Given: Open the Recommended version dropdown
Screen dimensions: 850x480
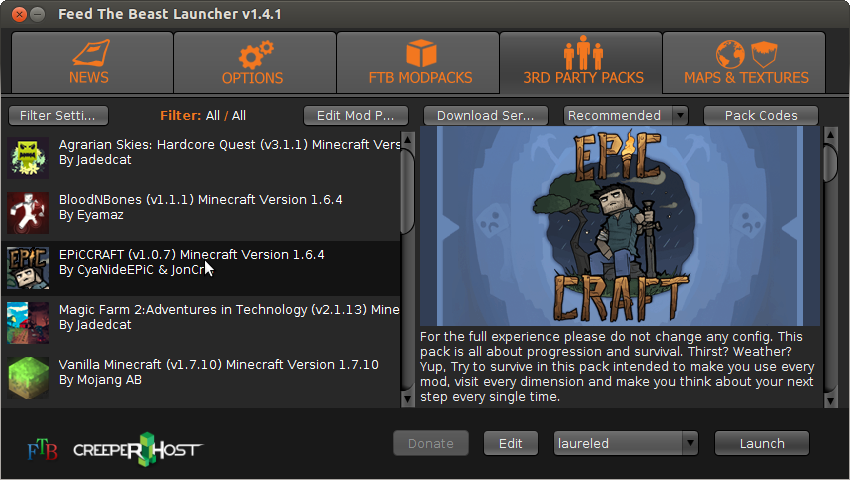Looking at the screenshot, I should tap(626, 116).
